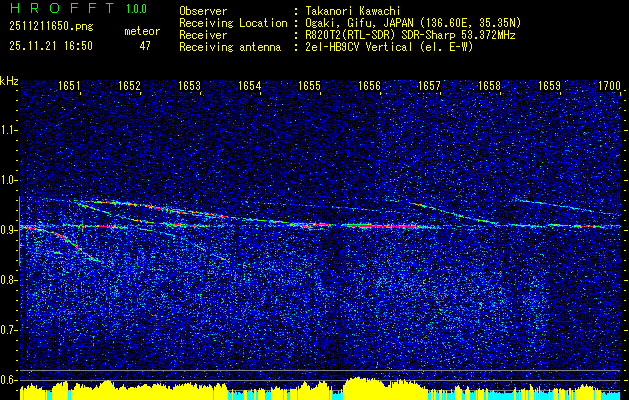This screenshot has width=629, height=400.
Task: Click the 1651 time marker
Action: pyautogui.click(x=69, y=86)
